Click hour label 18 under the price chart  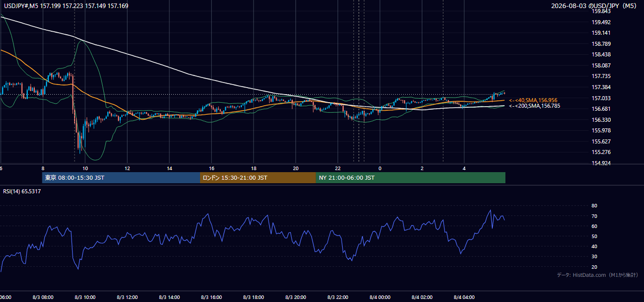click(253, 168)
